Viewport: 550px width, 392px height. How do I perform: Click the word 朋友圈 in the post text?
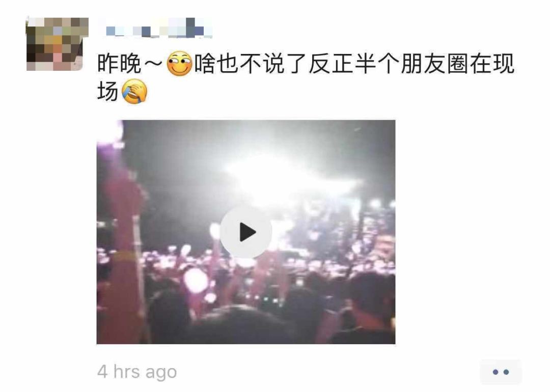tap(434, 64)
